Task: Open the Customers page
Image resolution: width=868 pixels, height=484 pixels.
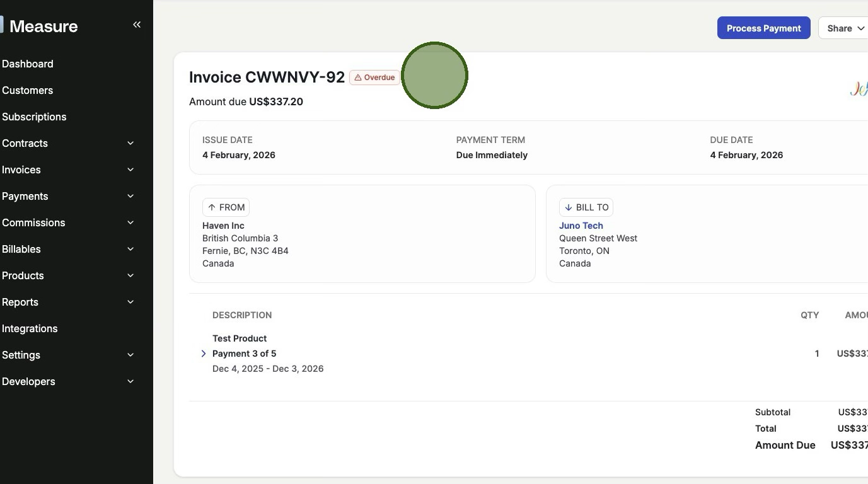Action: [28, 90]
